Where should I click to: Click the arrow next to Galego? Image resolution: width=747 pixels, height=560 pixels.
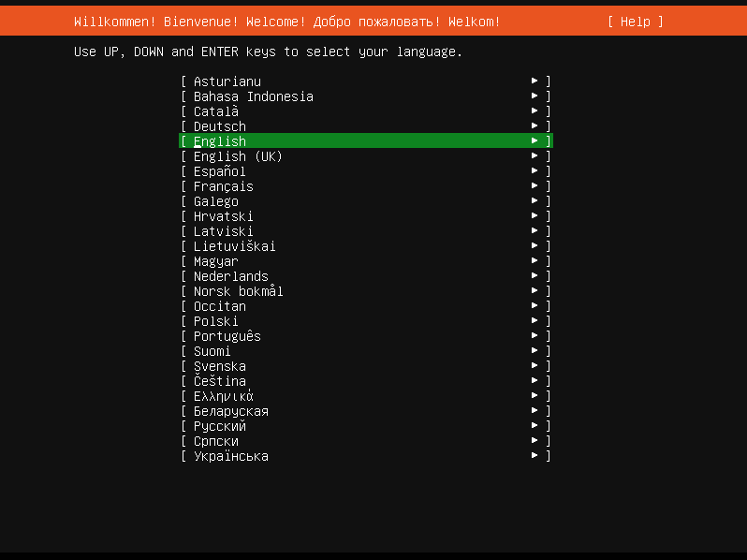point(535,201)
